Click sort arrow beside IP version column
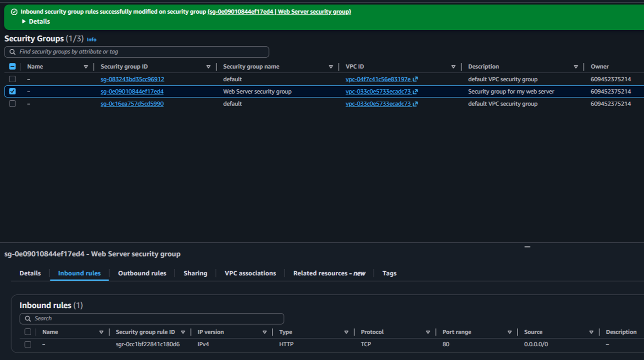The width and height of the screenshot is (644, 360). [264, 332]
